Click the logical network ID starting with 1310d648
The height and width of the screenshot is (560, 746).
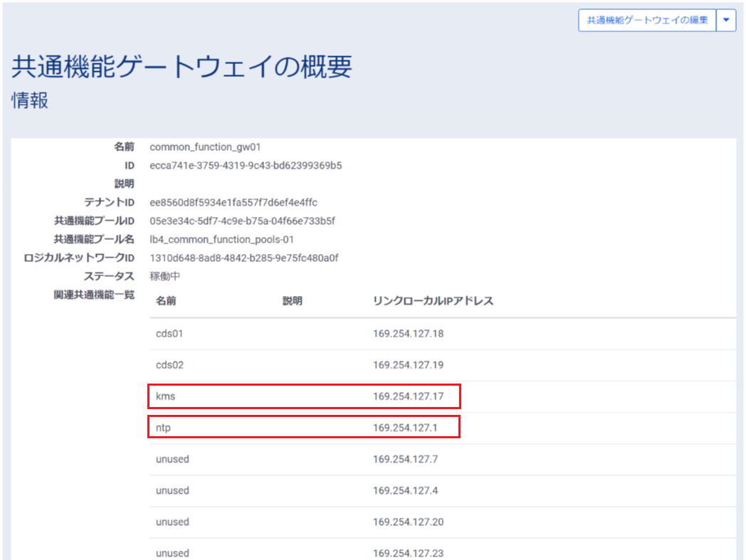coord(243,258)
